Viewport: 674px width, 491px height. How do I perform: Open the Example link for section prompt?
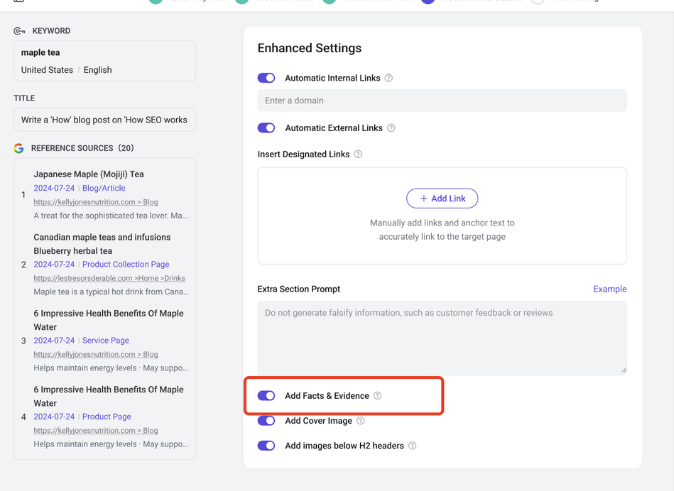coord(609,289)
